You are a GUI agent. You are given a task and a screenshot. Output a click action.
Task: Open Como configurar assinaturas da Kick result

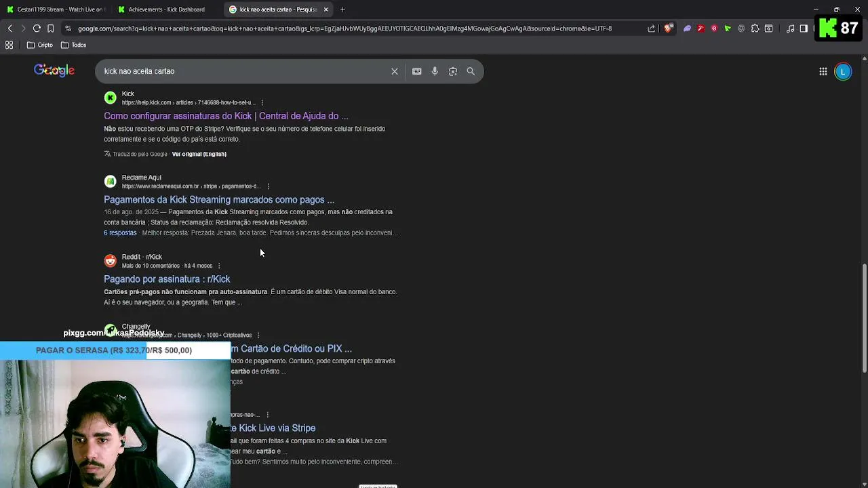tap(226, 116)
